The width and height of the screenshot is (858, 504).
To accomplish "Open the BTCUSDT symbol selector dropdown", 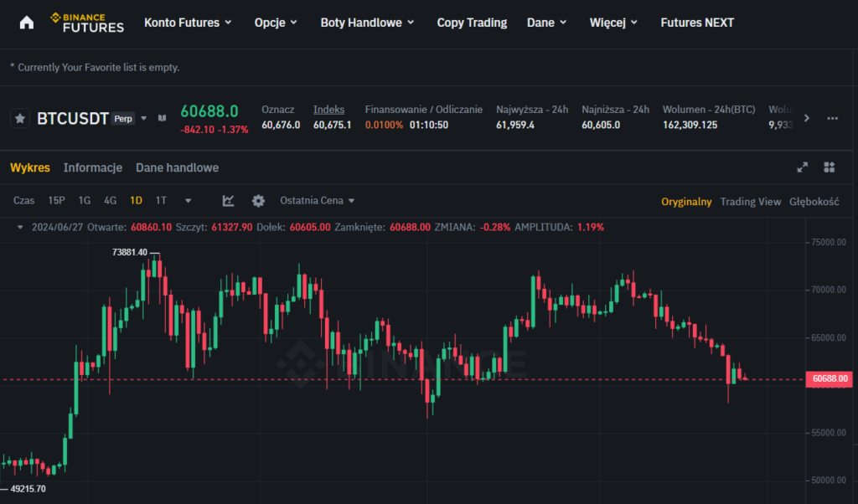I will click(x=143, y=118).
